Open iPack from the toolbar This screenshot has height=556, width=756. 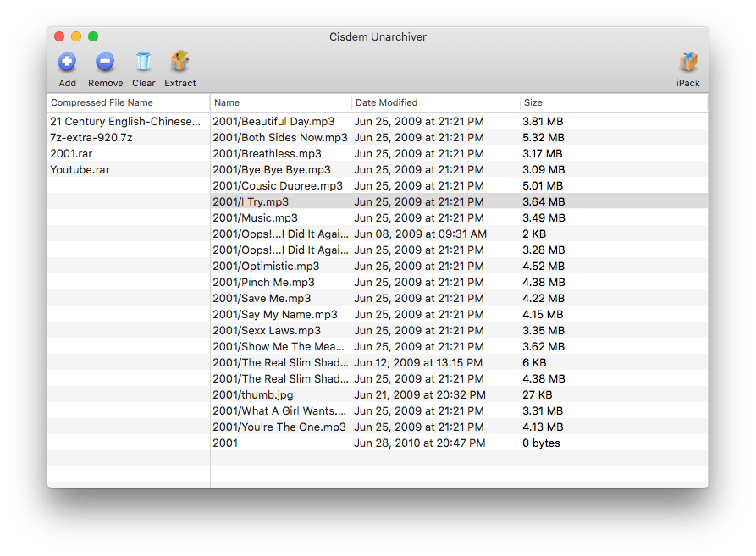(687, 63)
